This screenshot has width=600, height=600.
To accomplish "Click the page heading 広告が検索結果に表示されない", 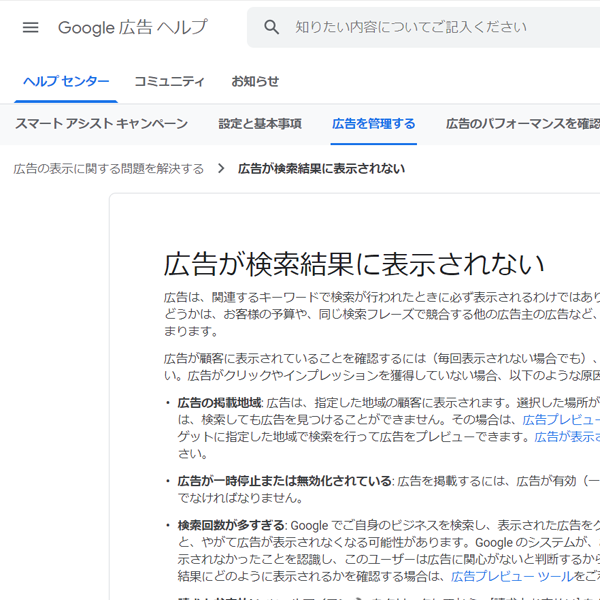I will pyautogui.click(x=354, y=264).
